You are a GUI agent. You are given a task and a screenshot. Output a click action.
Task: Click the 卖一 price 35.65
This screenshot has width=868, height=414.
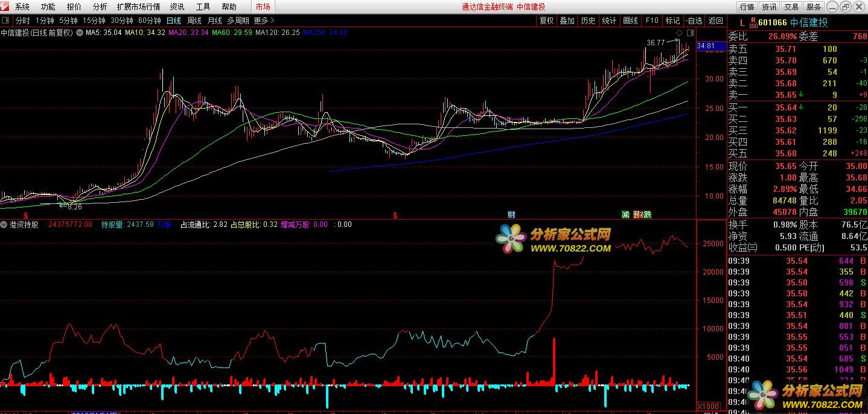[x=786, y=95]
